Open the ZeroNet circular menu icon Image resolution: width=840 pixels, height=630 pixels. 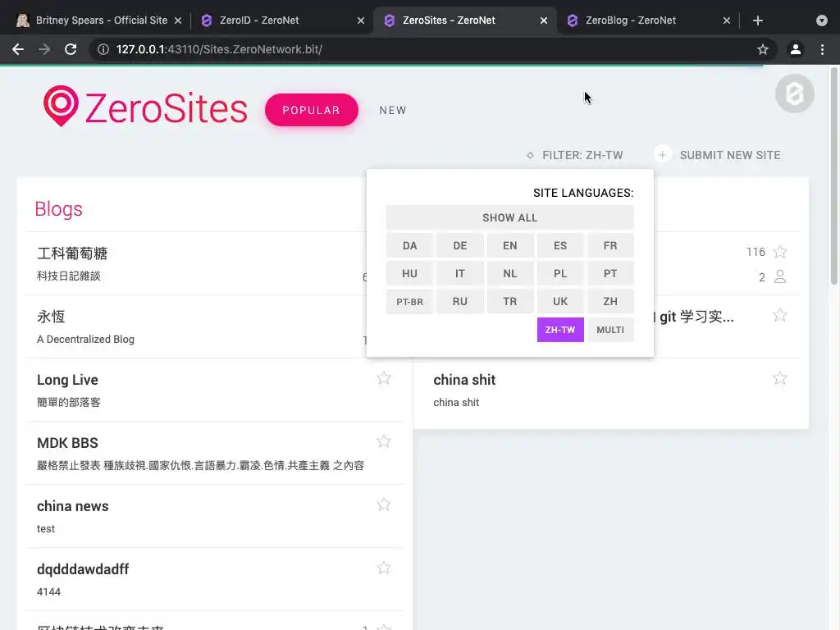794,94
